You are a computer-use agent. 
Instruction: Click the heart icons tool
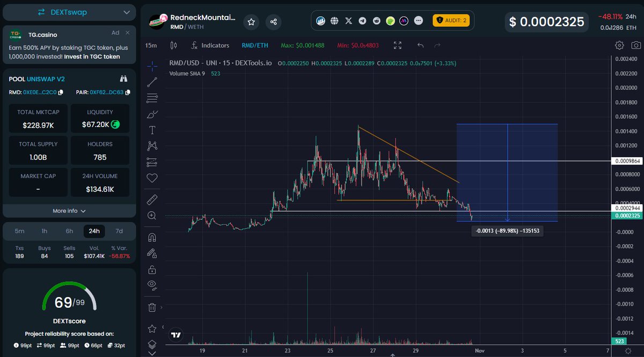(152, 177)
